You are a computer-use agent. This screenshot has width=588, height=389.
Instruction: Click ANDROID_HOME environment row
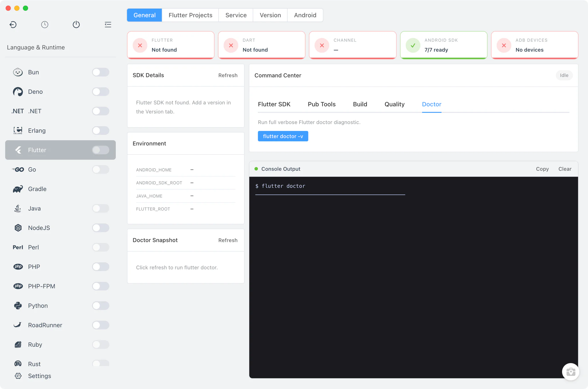(185, 170)
